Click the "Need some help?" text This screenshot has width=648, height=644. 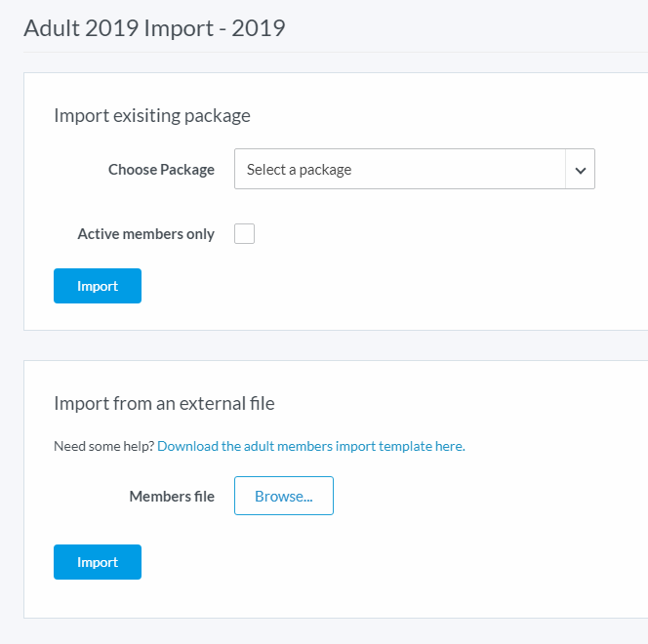[103, 446]
